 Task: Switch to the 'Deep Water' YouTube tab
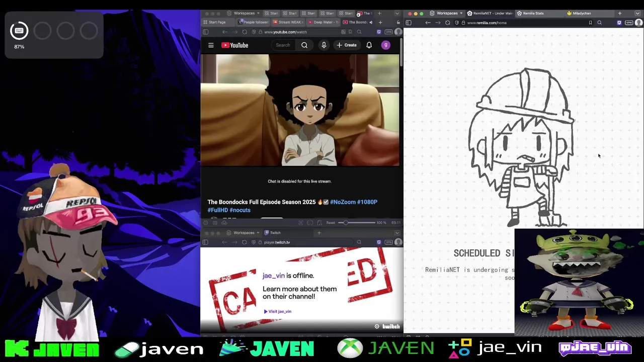pyautogui.click(x=324, y=22)
